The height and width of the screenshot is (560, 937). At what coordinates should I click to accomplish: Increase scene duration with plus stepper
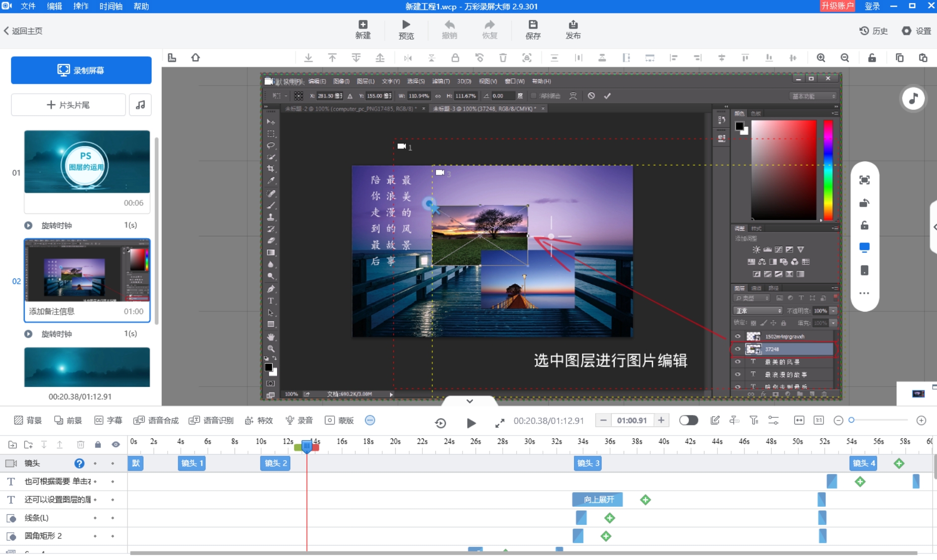(661, 421)
